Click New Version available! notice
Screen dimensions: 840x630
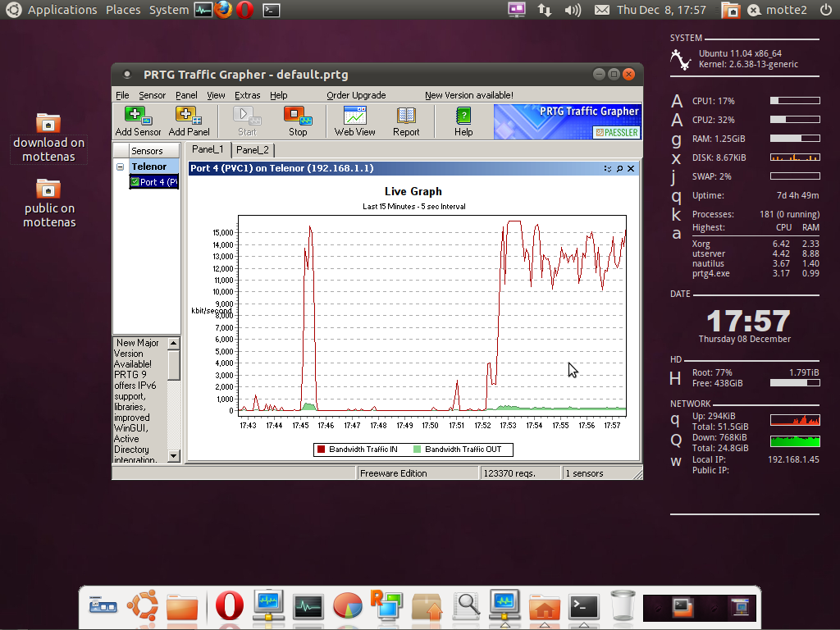click(x=469, y=95)
